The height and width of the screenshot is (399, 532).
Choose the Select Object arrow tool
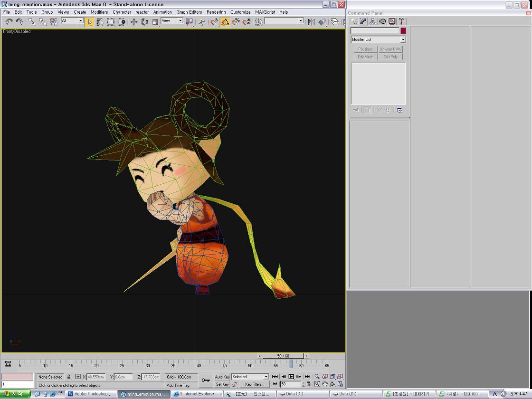pos(89,22)
